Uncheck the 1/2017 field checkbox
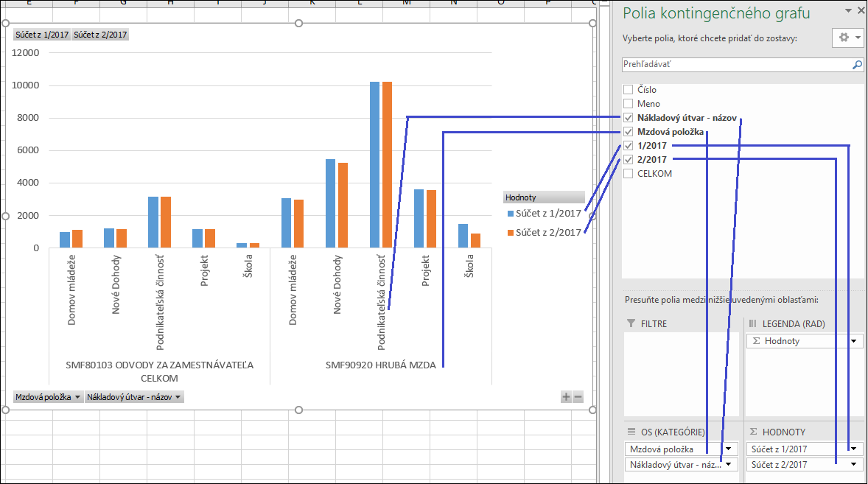The image size is (868, 484). pyautogui.click(x=629, y=145)
